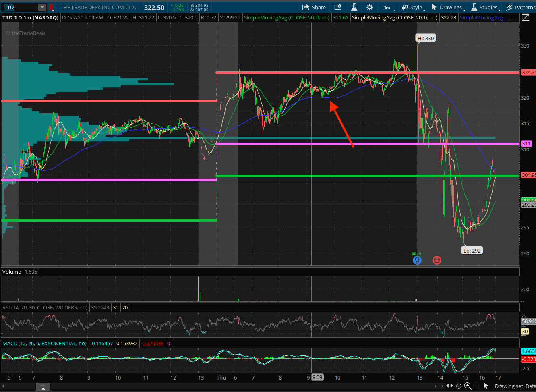Click the TTD 1 D 1m [NASDAQ] chart label

pyautogui.click(x=31, y=17)
